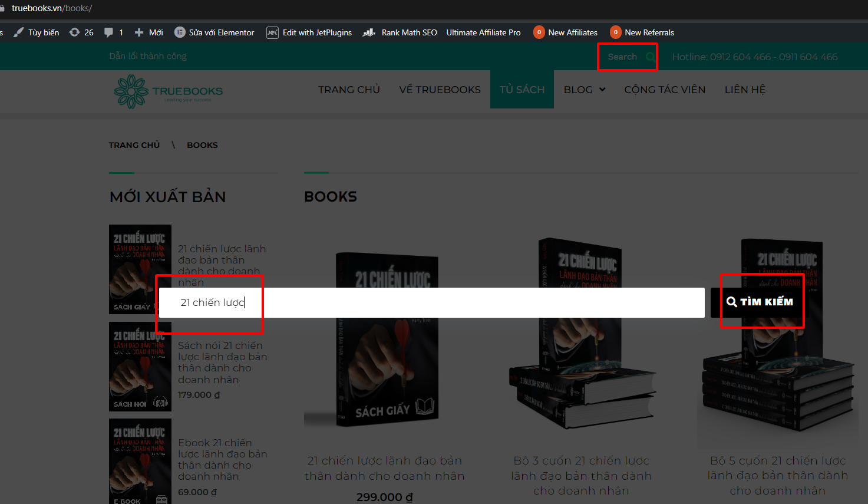Open the Ebook 21 chiến lược product link
The width and height of the screenshot is (868, 504).
[x=222, y=459]
